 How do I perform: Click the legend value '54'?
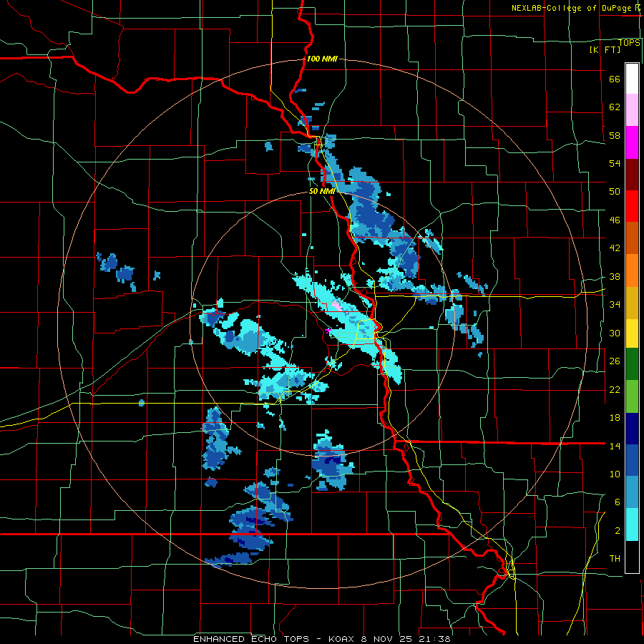coord(615,163)
